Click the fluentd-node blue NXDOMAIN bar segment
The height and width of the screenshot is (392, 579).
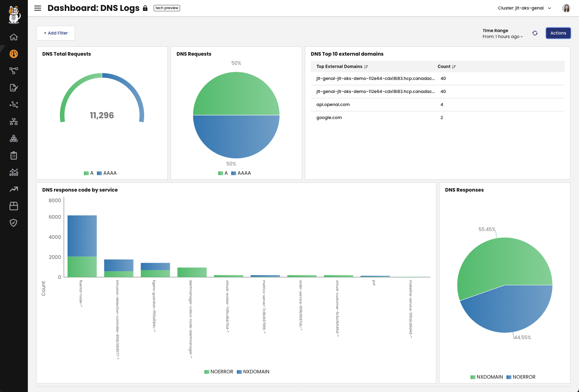(82, 236)
